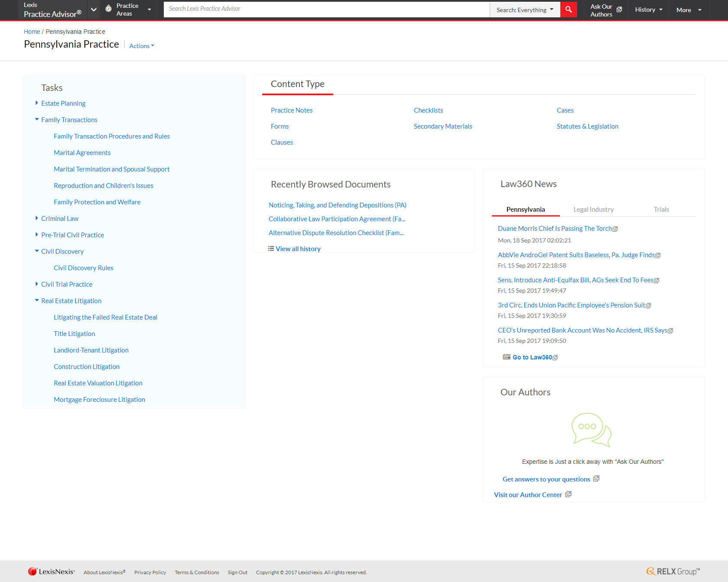Switch to the Pennsylvania news tab
The width and height of the screenshot is (728, 582).
[526, 210]
